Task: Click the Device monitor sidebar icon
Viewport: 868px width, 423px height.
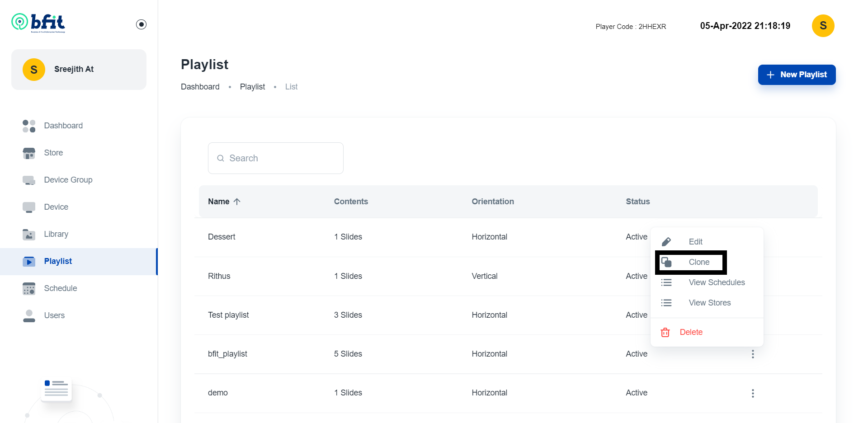Action: coord(29,207)
